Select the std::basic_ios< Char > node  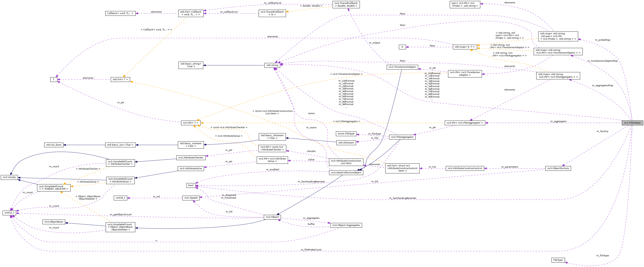coord(120,145)
